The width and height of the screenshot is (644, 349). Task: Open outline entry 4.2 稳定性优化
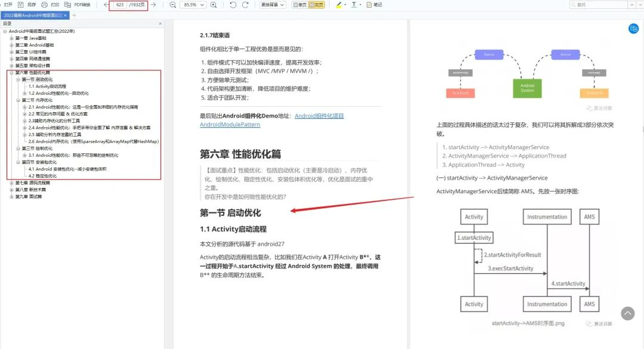click(x=42, y=176)
